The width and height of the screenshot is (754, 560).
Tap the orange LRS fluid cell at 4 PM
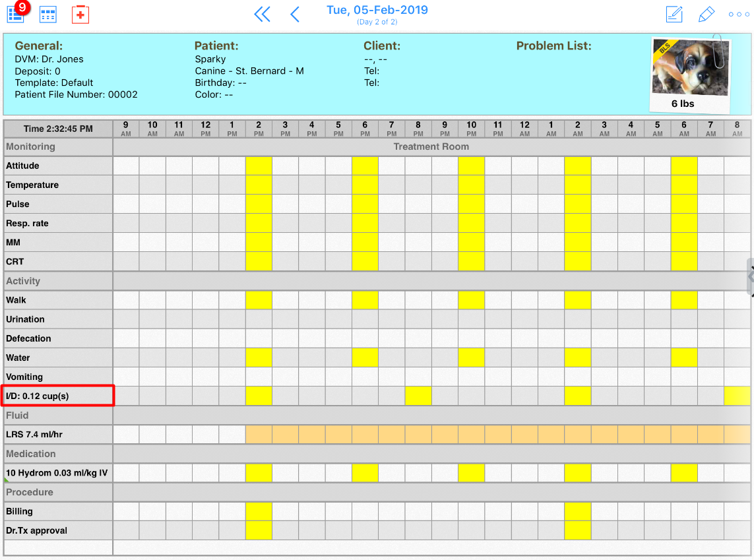[x=312, y=435]
